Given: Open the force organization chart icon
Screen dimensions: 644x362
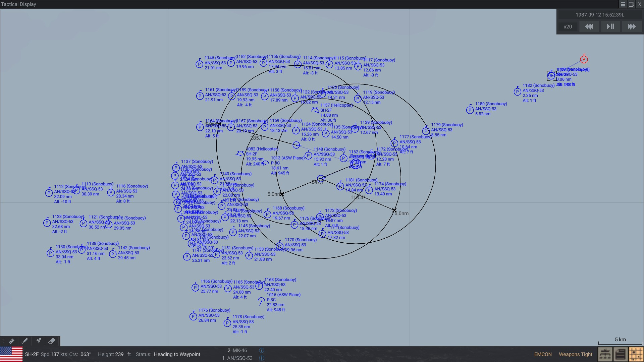Looking at the screenshot, I should pyautogui.click(x=605, y=354).
